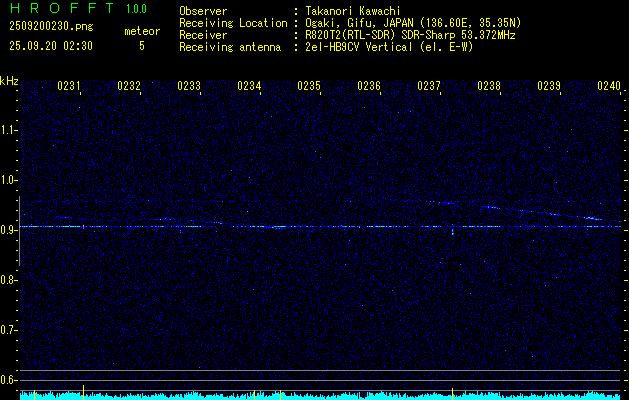This screenshot has width=629, height=400.
Task: Click the 0237 time label
Action: coord(429,86)
